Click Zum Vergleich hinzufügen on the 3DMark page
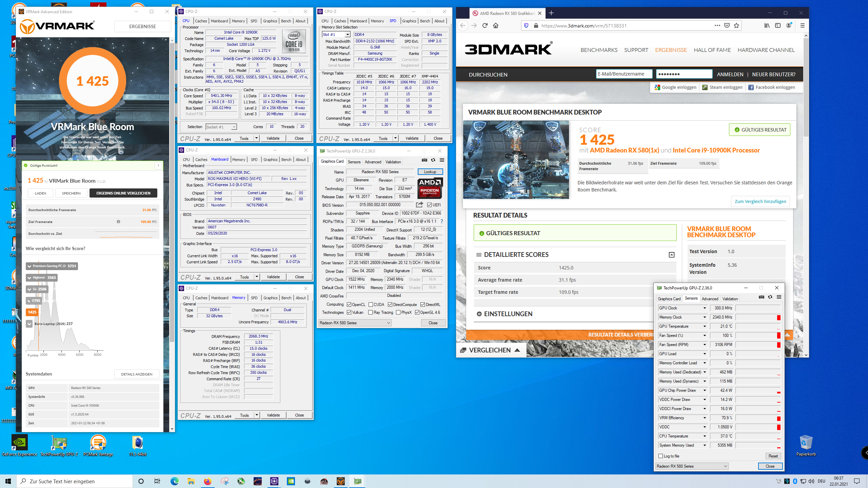 click(x=760, y=201)
